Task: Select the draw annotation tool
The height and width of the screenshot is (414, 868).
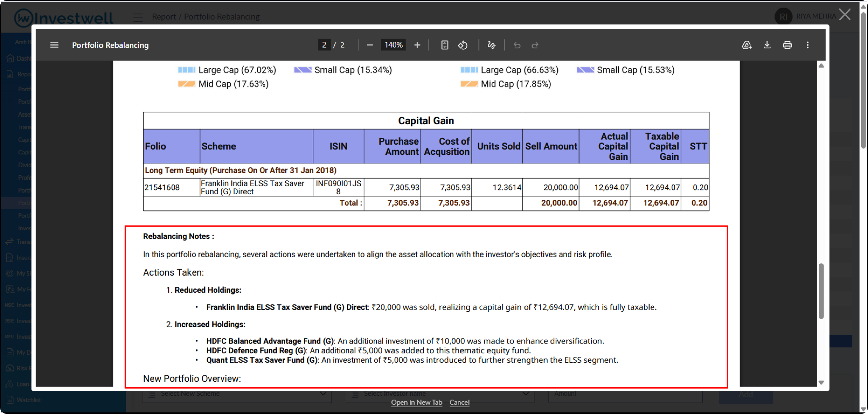Action: pos(491,45)
